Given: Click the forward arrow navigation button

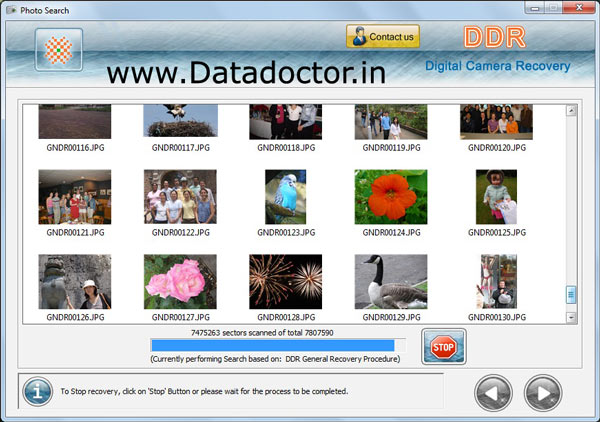Looking at the screenshot, I should point(543,393).
